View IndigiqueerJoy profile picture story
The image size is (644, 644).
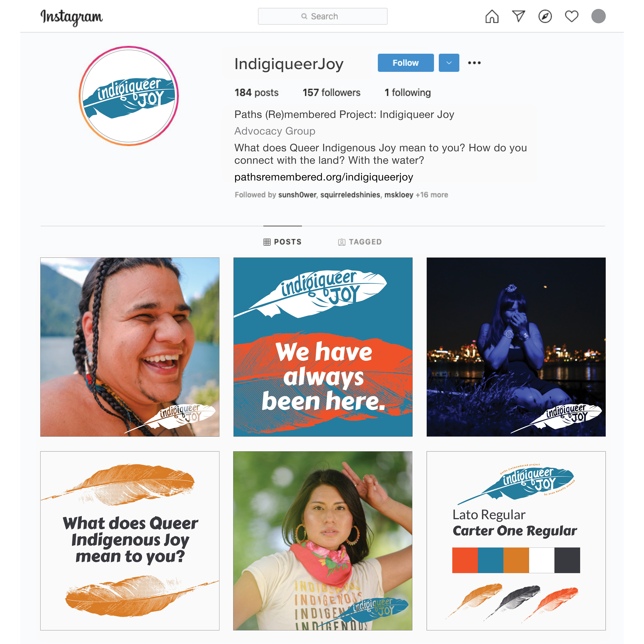pos(129,96)
